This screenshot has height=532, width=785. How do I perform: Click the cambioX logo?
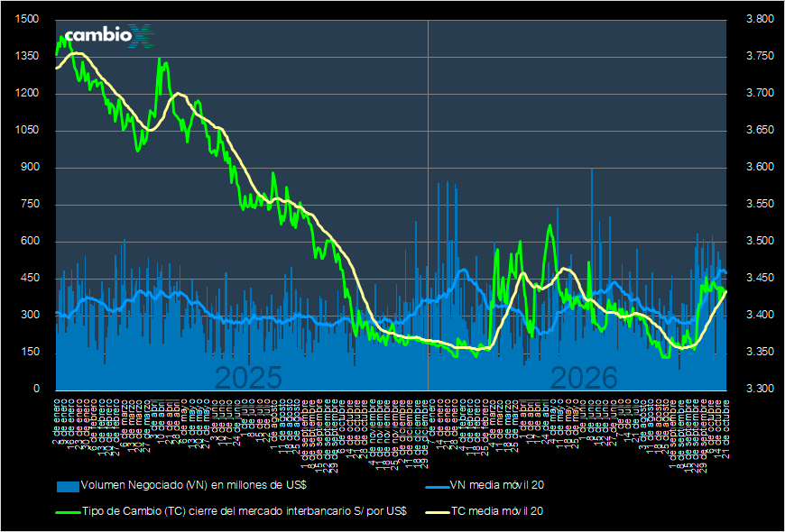pyautogui.click(x=110, y=35)
